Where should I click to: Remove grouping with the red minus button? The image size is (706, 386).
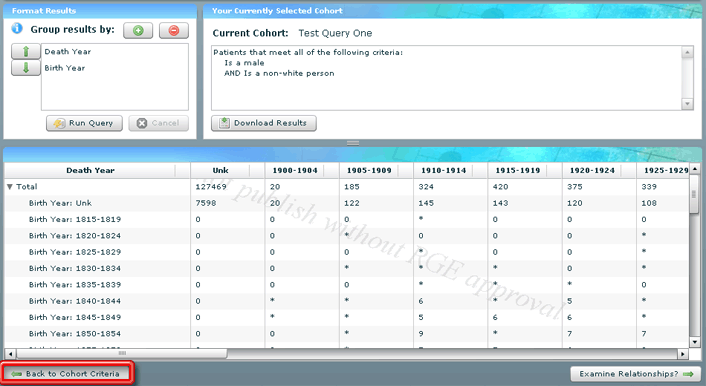173,31
